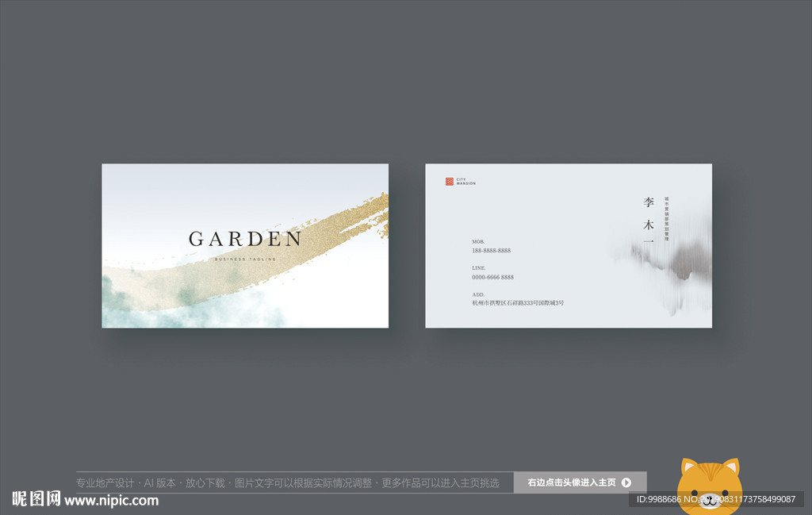Click the MOB. label
Viewport: 812px width, 515px height.
478,242
